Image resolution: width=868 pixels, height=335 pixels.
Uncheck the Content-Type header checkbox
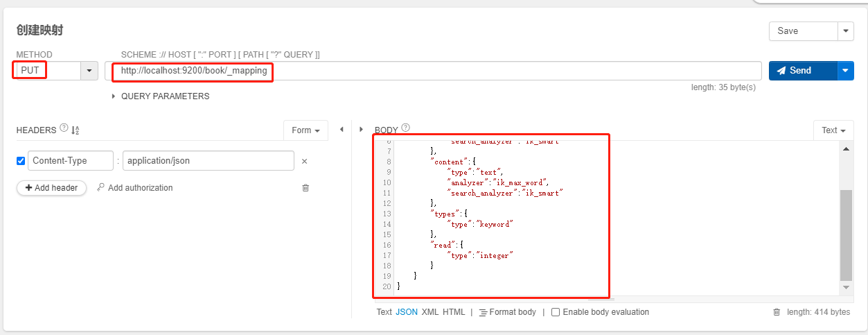click(21, 161)
